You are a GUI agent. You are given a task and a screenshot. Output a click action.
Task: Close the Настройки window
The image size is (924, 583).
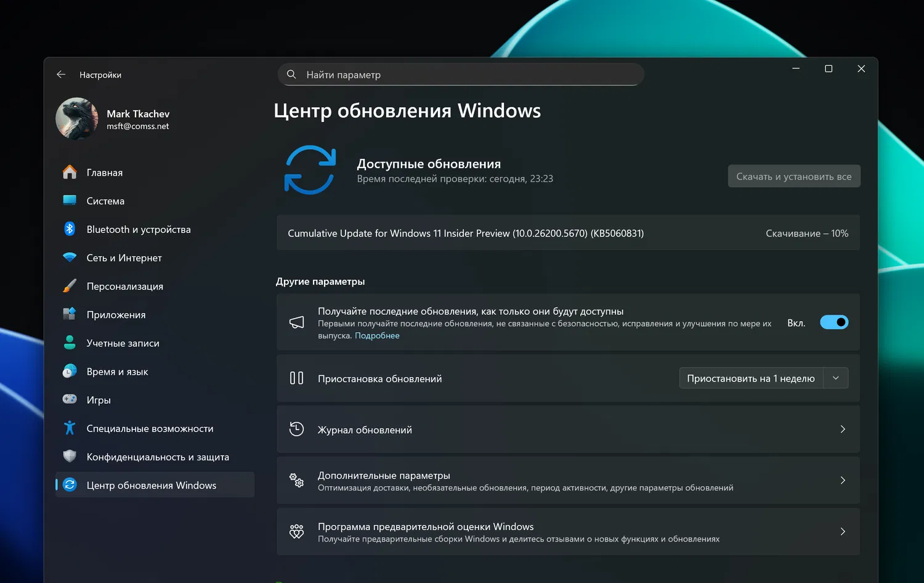click(x=861, y=68)
